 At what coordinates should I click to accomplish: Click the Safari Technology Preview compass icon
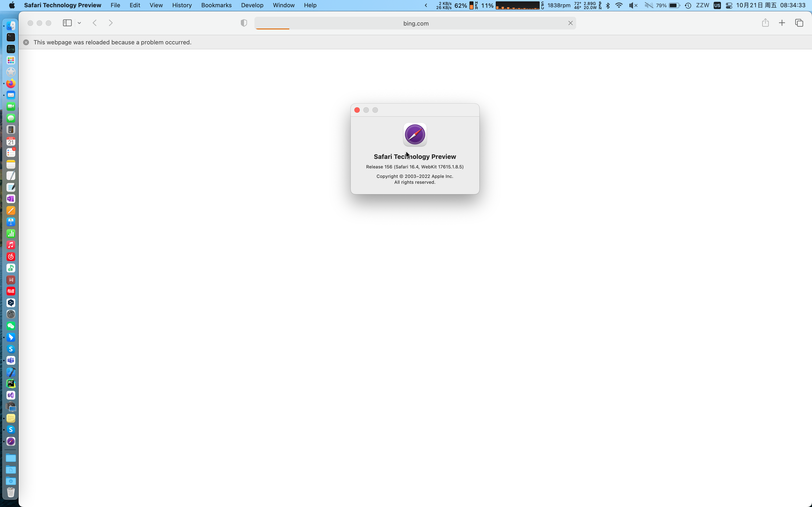point(415,134)
